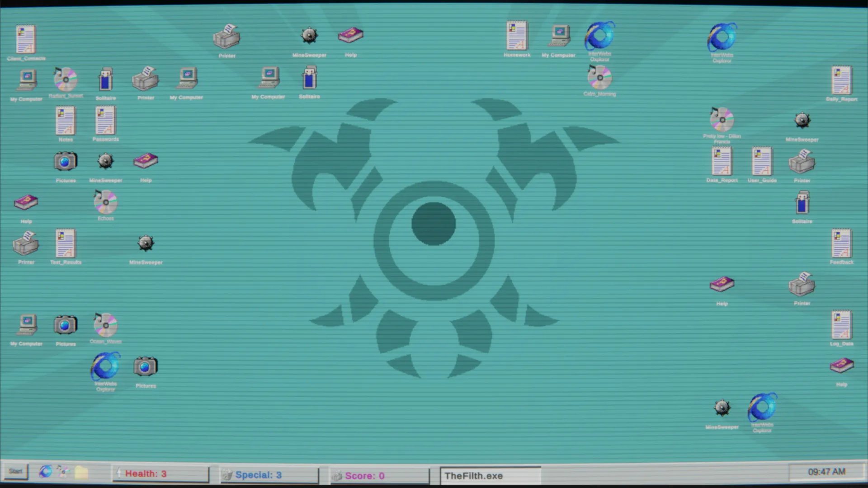The image size is (868, 488).
Task: Click the Health: 3 taskbar panel
Action: point(160,474)
